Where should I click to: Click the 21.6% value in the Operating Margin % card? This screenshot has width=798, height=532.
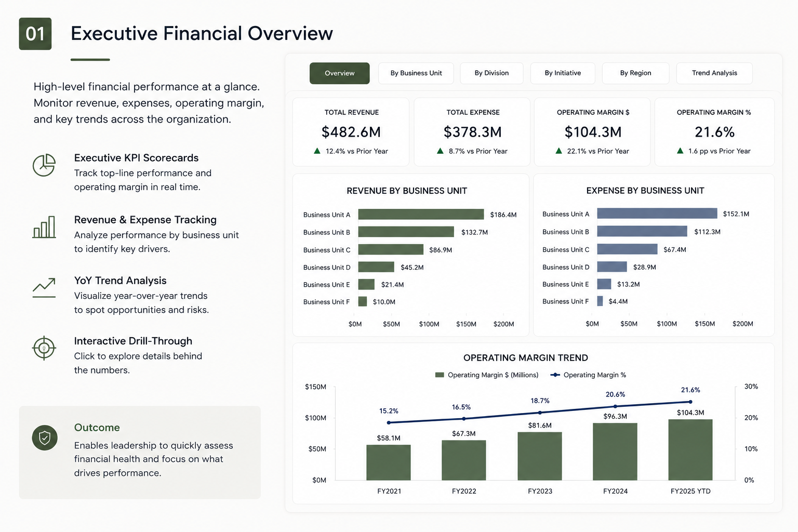(x=715, y=132)
